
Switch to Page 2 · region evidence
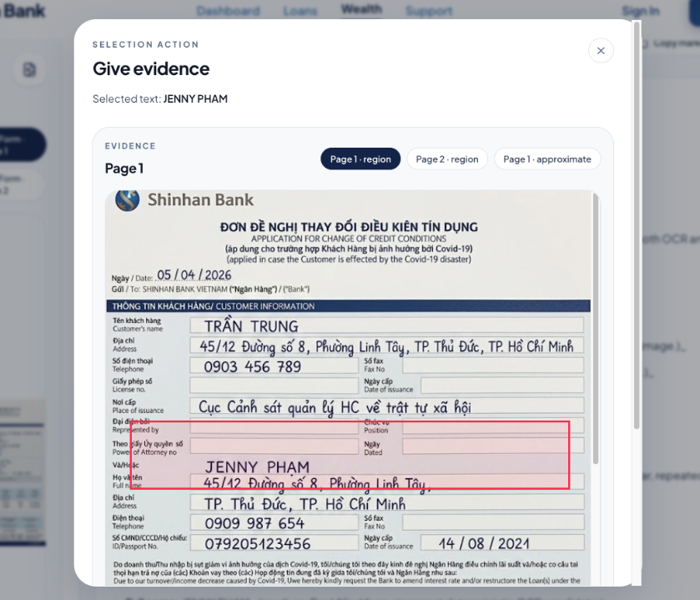(447, 159)
